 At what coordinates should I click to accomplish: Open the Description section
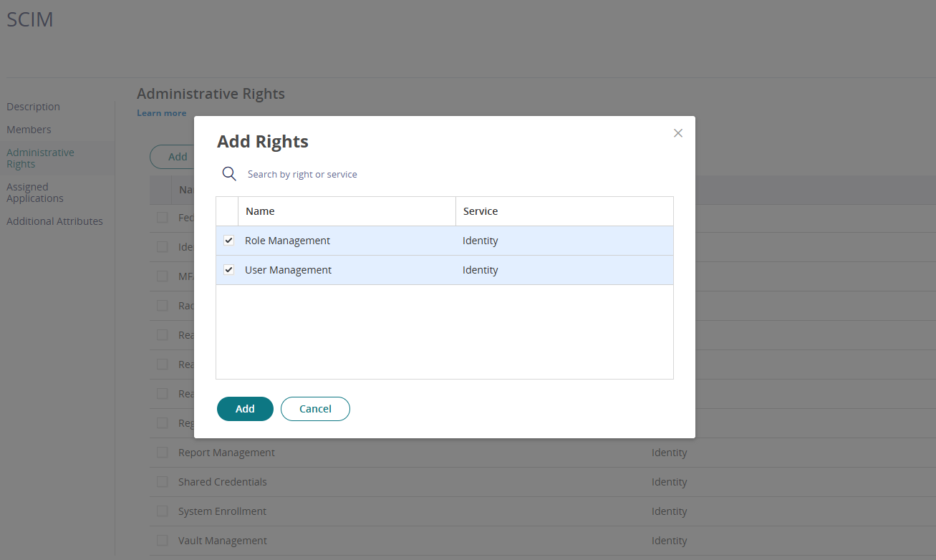click(33, 106)
